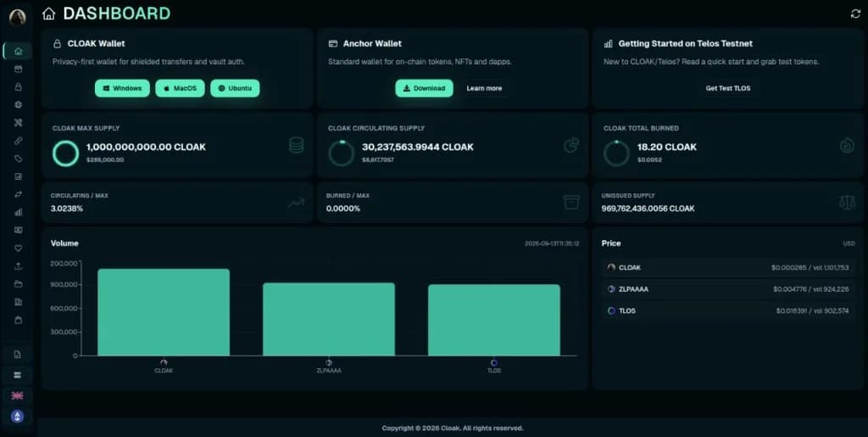This screenshot has height=437, width=868.
Task: Click the Anchor Wallet Download button
Action: (x=424, y=88)
